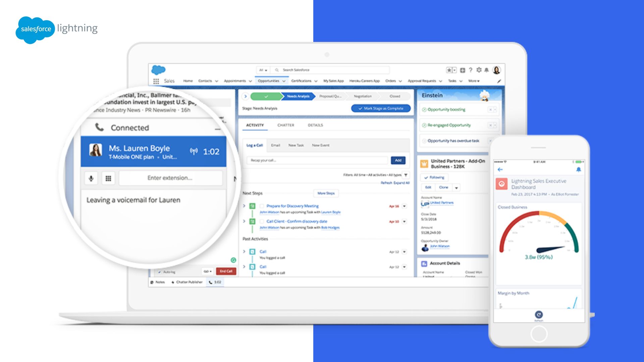
Task: Check the Call Client Confirm discovery date task
Action: [x=262, y=222]
